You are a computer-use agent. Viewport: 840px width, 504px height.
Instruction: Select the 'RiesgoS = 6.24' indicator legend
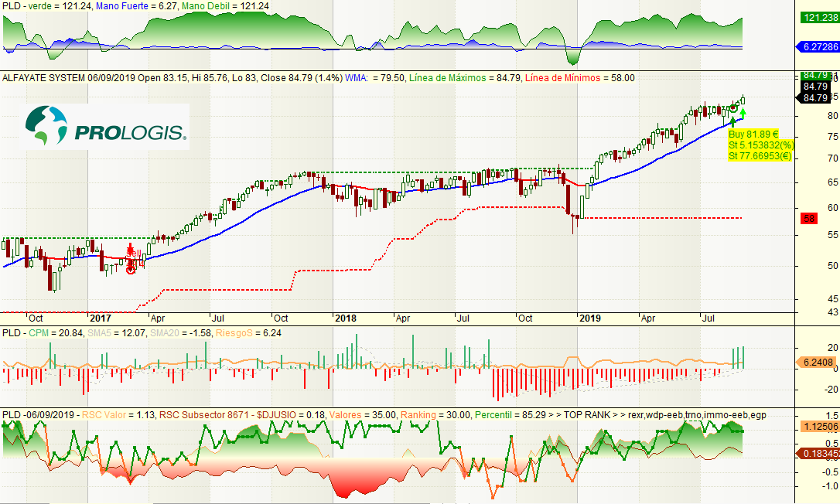point(248,333)
